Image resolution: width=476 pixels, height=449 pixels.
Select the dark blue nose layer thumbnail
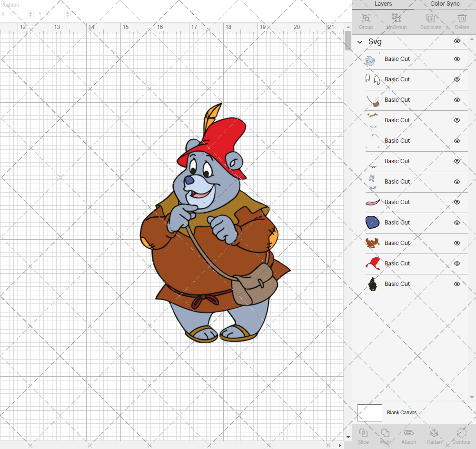click(x=373, y=223)
